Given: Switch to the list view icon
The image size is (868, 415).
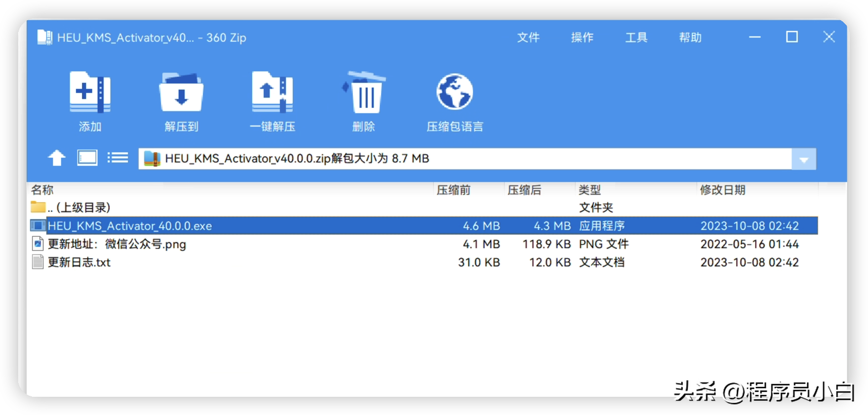Looking at the screenshot, I should tap(117, 158).
